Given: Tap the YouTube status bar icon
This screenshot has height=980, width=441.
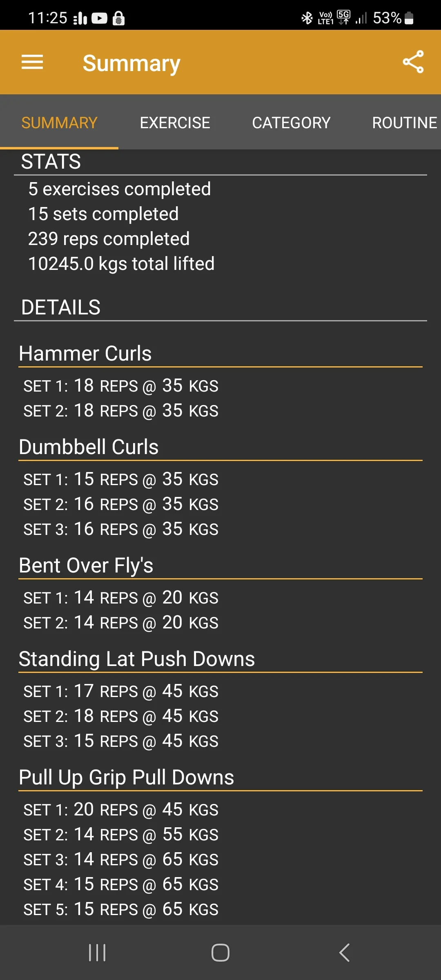Looking at the screenshot, I should coord(99,18).
